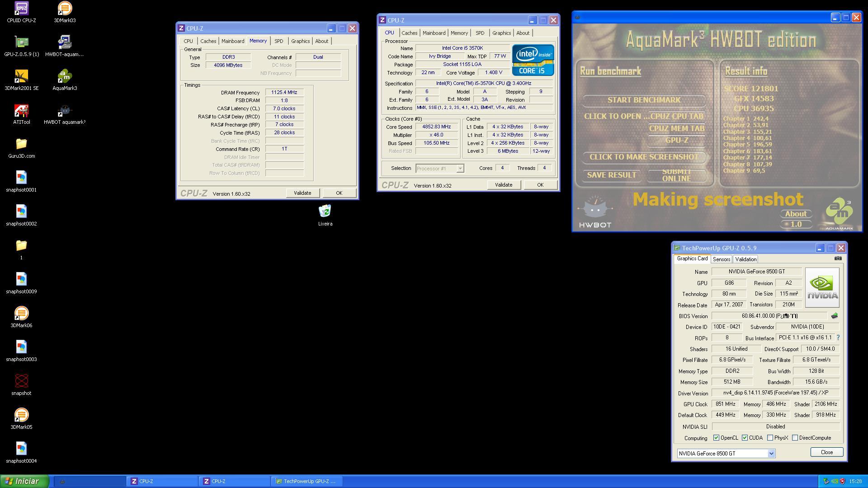Image resolution: width=868 pixels, height=488 pixels.
Task: Open the Sensors tab in GPU-Z
Action: coord(721,259)
